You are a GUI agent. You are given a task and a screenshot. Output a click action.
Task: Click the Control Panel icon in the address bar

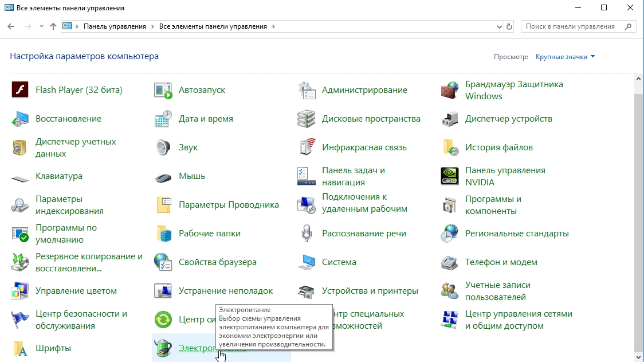[68, 26]
